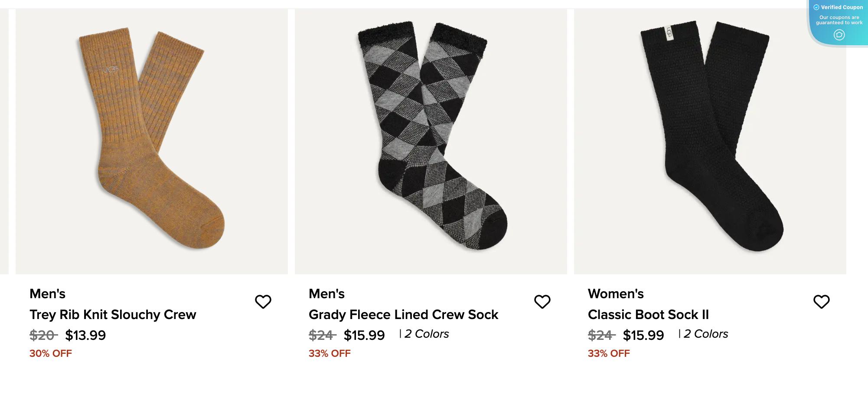Click the Trey Rib Knit Slouchy Crew title
The image size is (868, 395).
tap(113, 315)
